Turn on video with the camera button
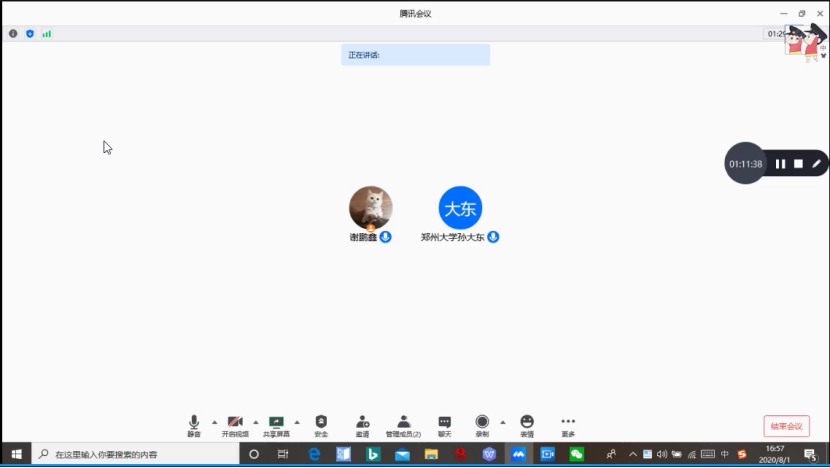This screenshot has height=468, width=830. coord(235,424)
